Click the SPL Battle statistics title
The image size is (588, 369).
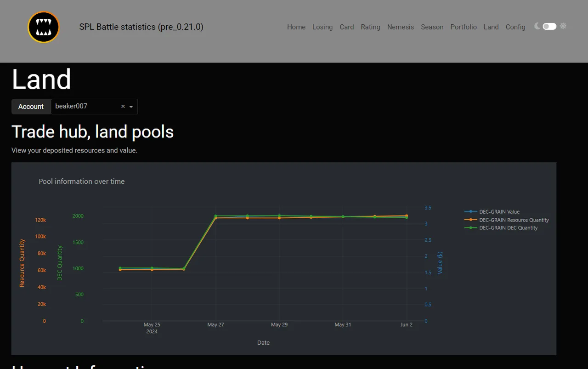(x=141, y=27)
